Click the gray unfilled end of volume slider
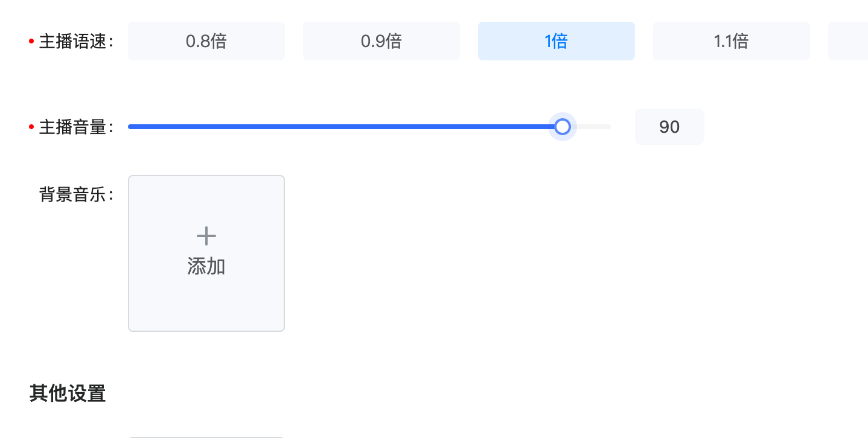The image size is (868, 438). (595, 127)
